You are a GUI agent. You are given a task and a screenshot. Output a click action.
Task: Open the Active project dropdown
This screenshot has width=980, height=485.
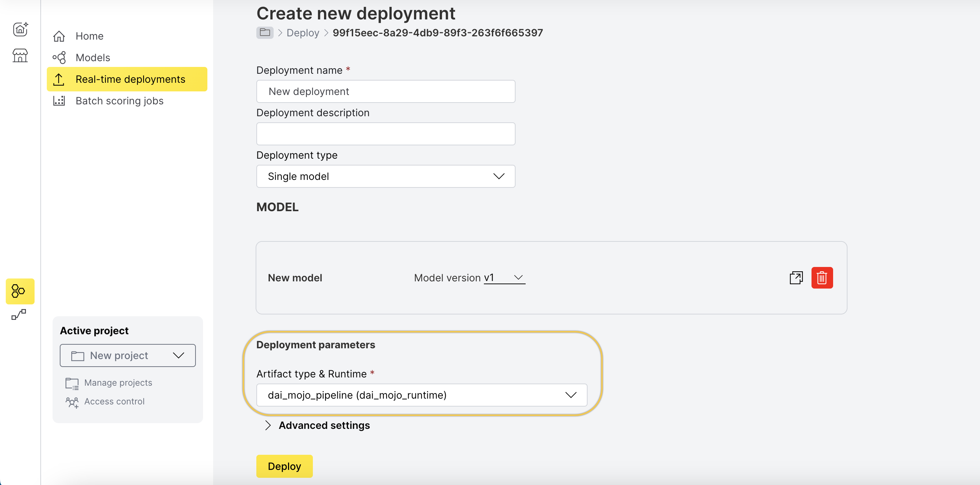click(128, 355)
